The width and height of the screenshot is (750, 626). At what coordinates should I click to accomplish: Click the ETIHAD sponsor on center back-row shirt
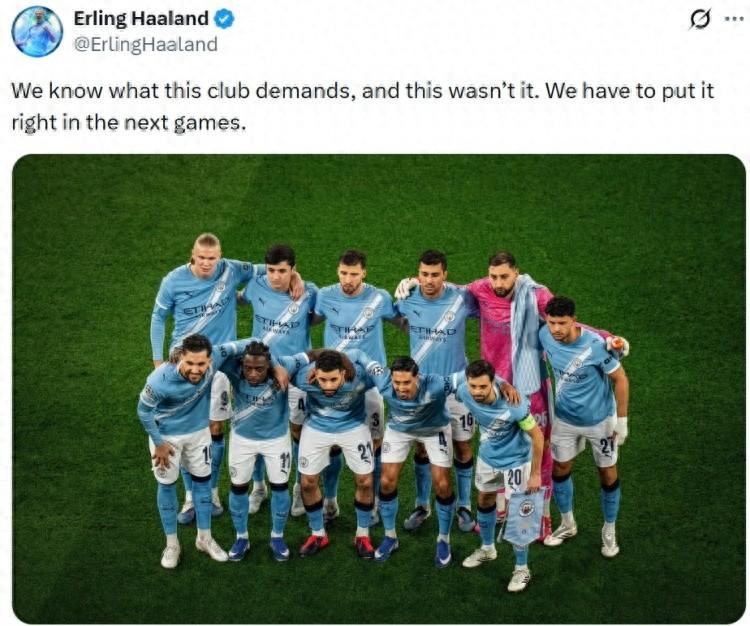click(x=354, y=329)
